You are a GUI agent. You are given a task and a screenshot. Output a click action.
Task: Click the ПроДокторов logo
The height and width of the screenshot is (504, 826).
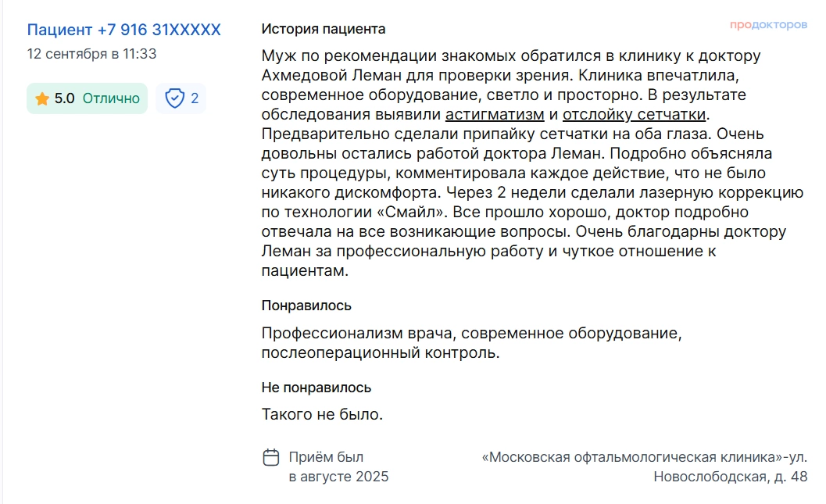click(768, 25)
